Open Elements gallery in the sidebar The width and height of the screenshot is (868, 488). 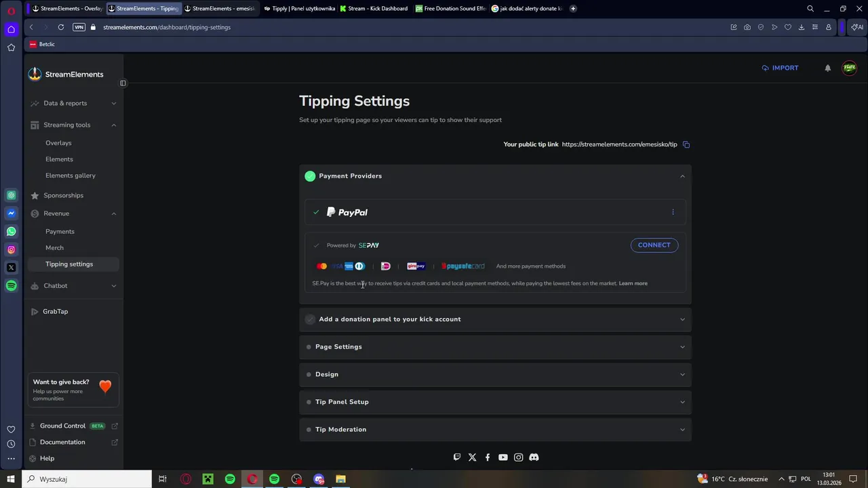point(71,176)
